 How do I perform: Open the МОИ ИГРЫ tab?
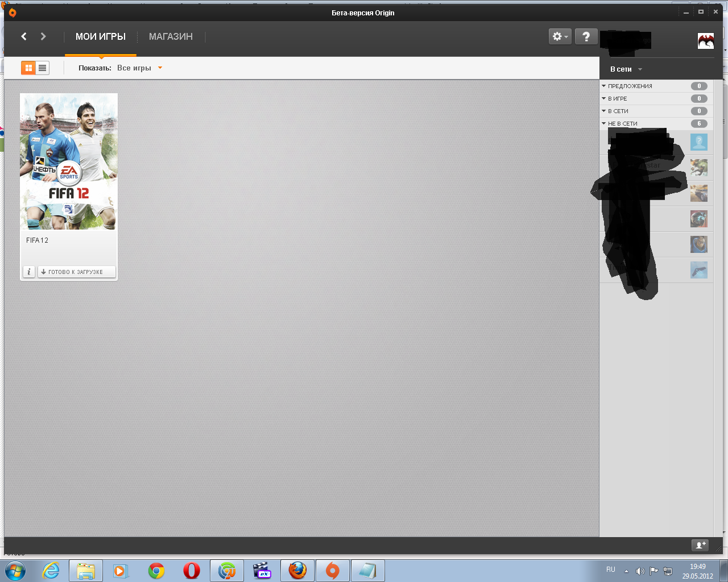pyautogui.click(x=101, y=36)
